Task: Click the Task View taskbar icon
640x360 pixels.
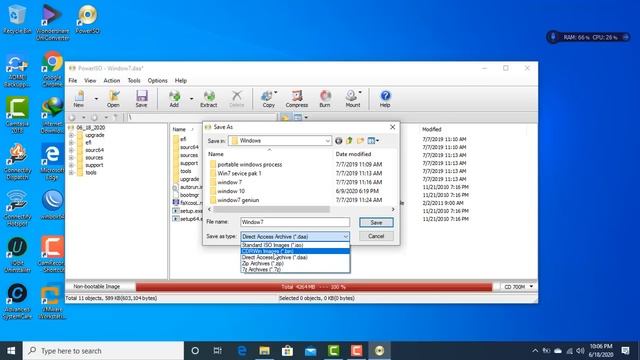Action: (218, 351)
